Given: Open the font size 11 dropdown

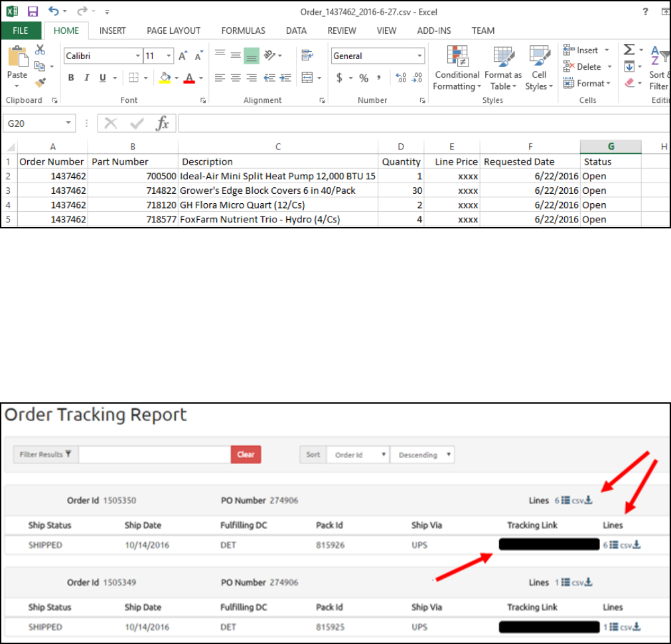Looking at the screenshot, I should pos(169,56).
